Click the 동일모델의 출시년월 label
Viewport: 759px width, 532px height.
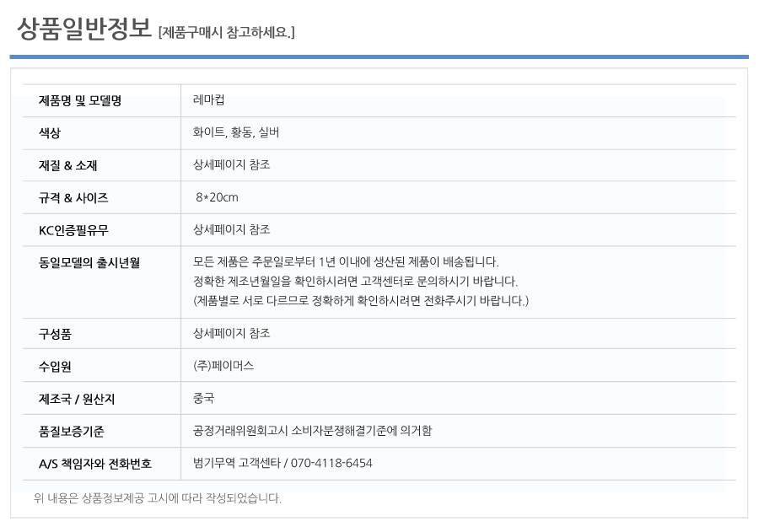pyautogui.click(x=89, y=263)
